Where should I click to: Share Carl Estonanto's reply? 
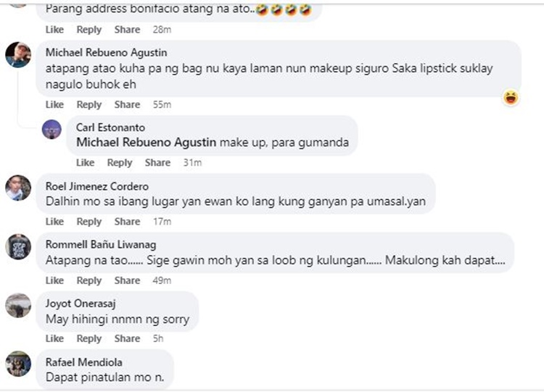[157, 163]
